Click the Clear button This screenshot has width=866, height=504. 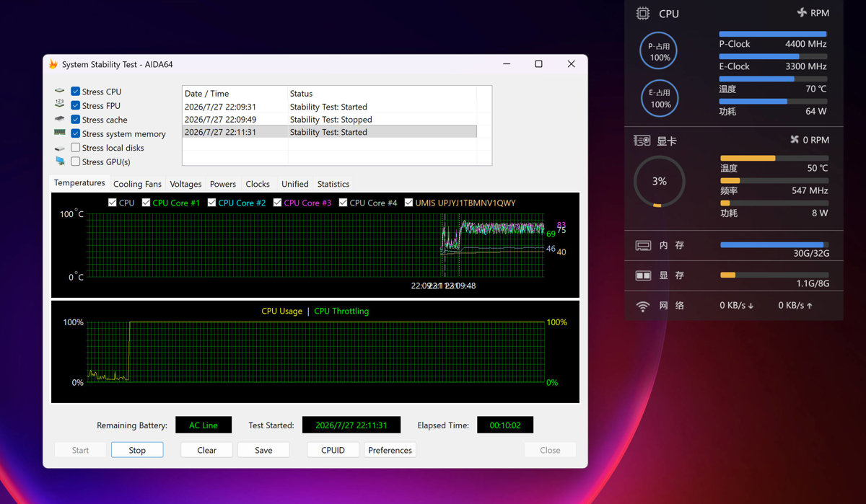tap(206, 450)
